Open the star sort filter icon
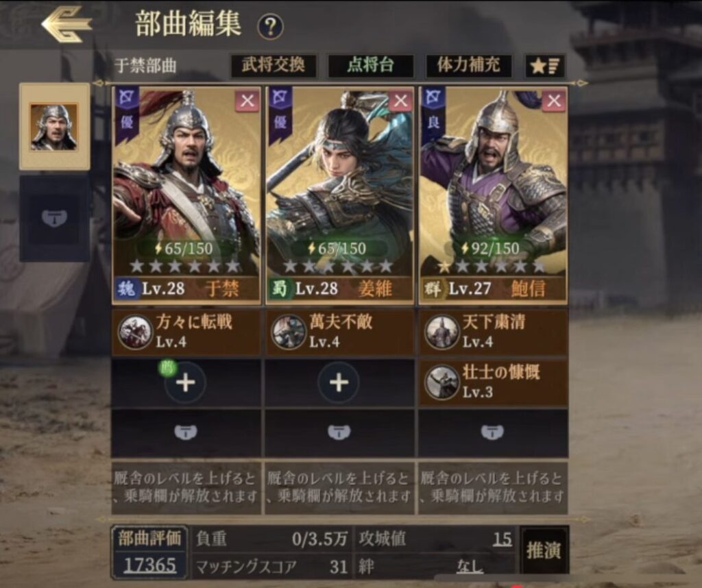Image resolution: width=702 pixels, height=588 pixels. (x=545, y=66)
